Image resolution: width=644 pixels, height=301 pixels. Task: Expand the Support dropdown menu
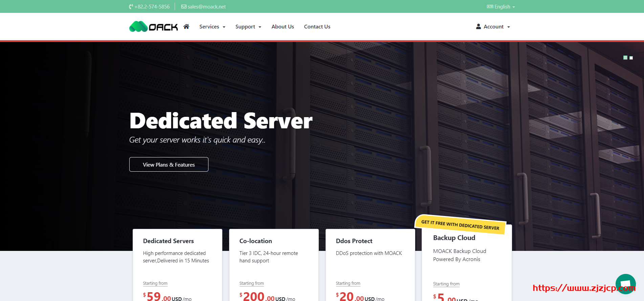coord(248,27)
